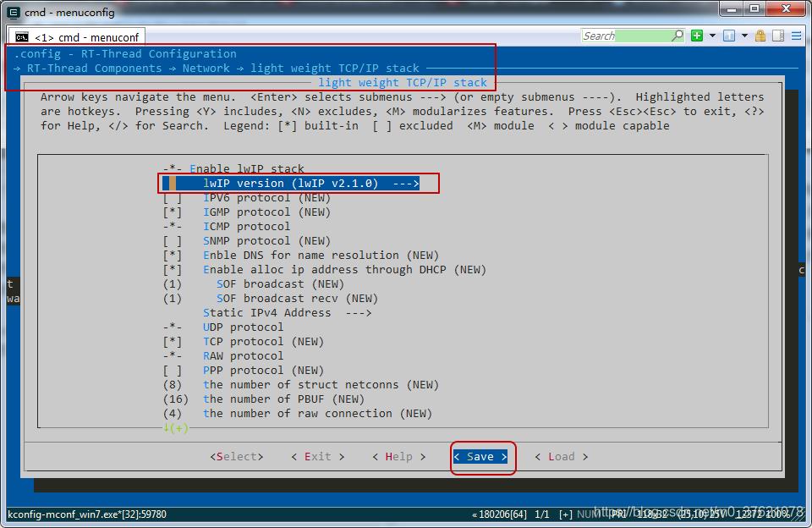Click 'RT-Thread Components' in the breadcrumb path
This screenshot has height=528, width=812.
coord(94,69)
